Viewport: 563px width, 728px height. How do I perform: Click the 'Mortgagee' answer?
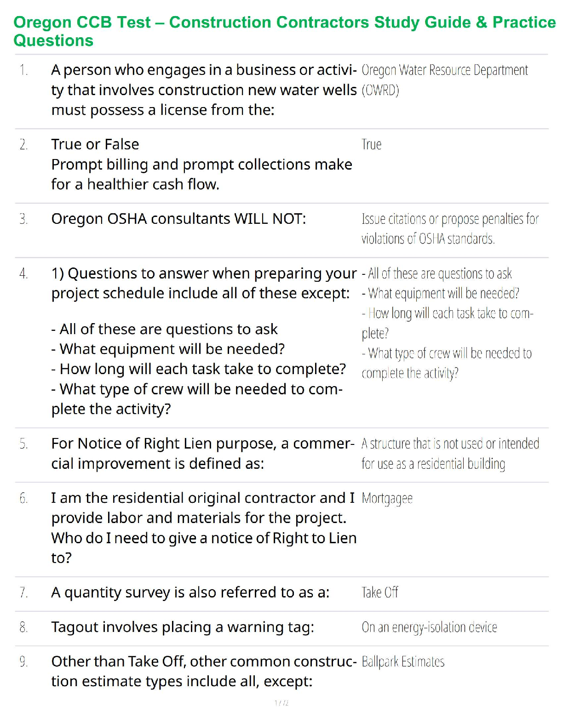387,498
